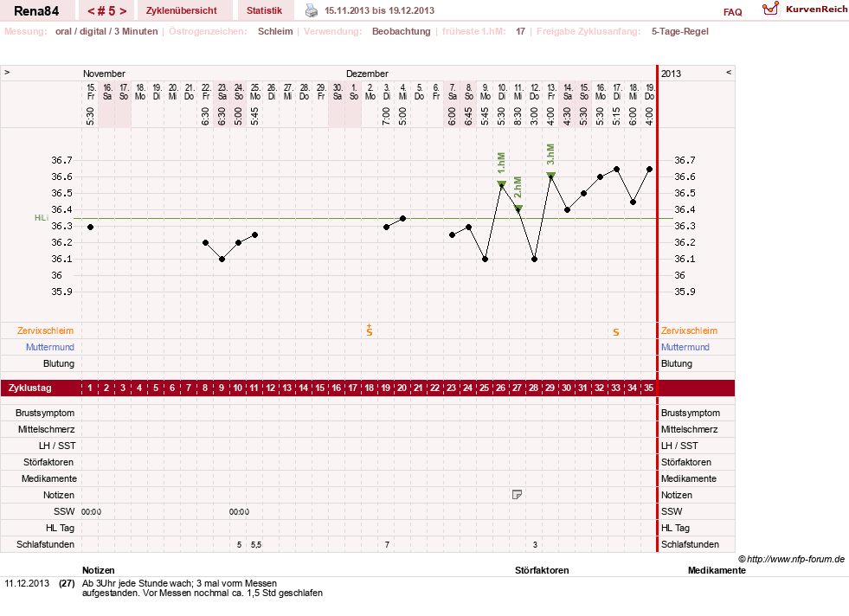
Task: Click the note date 11.12.2013
Action: click(x=27, y=583)
